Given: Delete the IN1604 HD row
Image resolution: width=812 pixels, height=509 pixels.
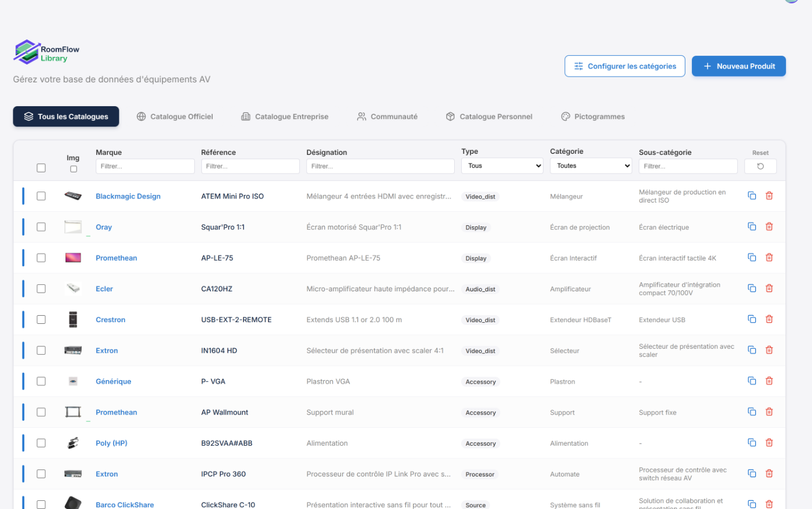Looking at the screenshot, I should [769, 349].
